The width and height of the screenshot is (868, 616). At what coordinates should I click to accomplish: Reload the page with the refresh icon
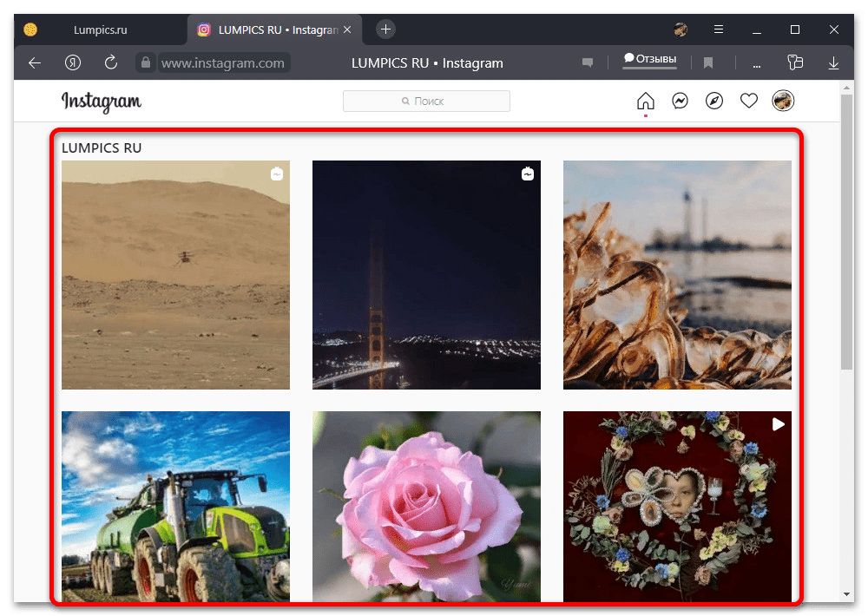pyautogui.click(x=110, y=62)
